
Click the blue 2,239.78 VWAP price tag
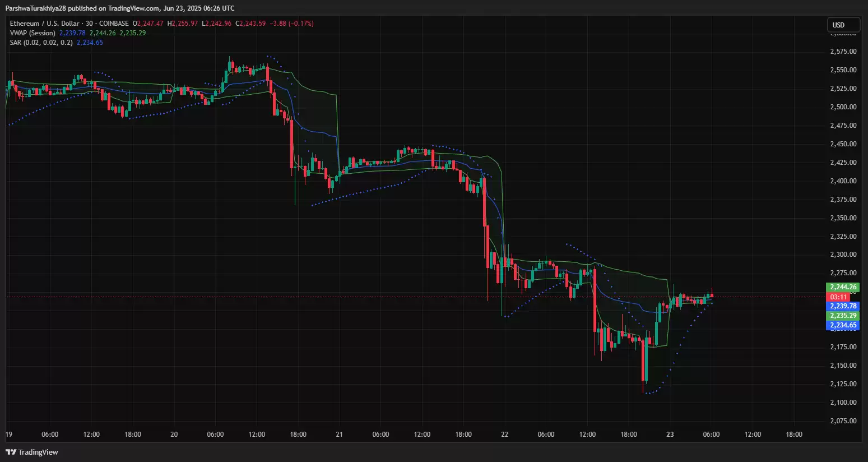[x=843, y=306]
